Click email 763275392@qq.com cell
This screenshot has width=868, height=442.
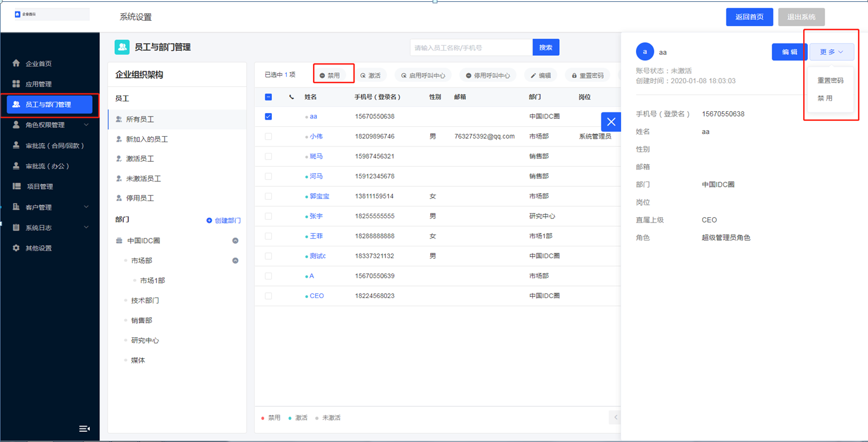point(484,136)
